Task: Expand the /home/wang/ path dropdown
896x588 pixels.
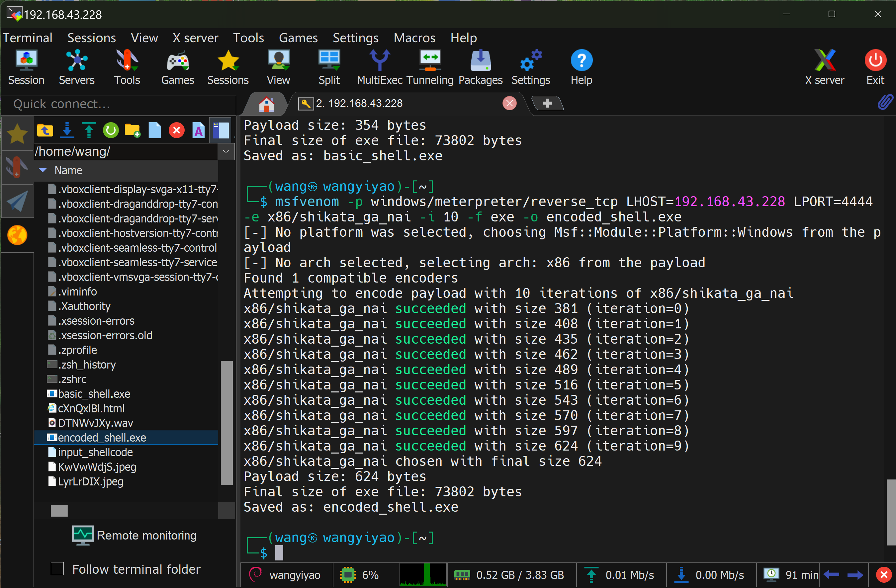Action: click(x=226, y=151)
